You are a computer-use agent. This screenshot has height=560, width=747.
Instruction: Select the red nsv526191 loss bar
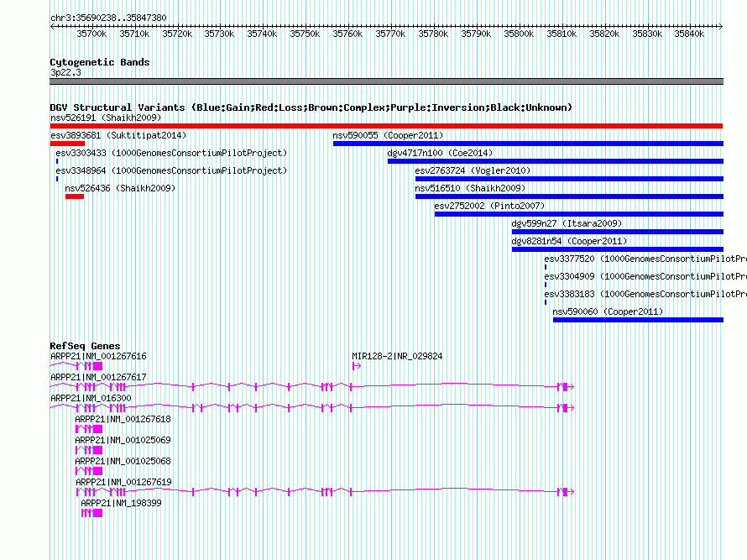click(x=386, y=126)
